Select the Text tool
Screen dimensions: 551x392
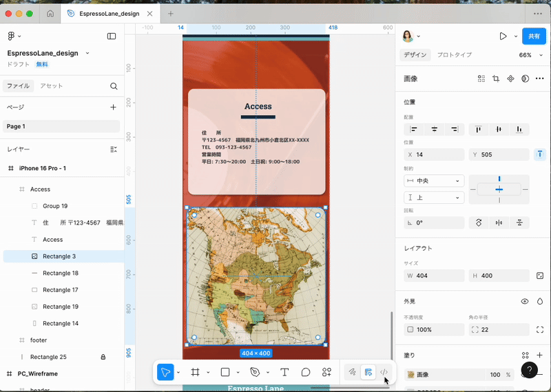point(284,372)
